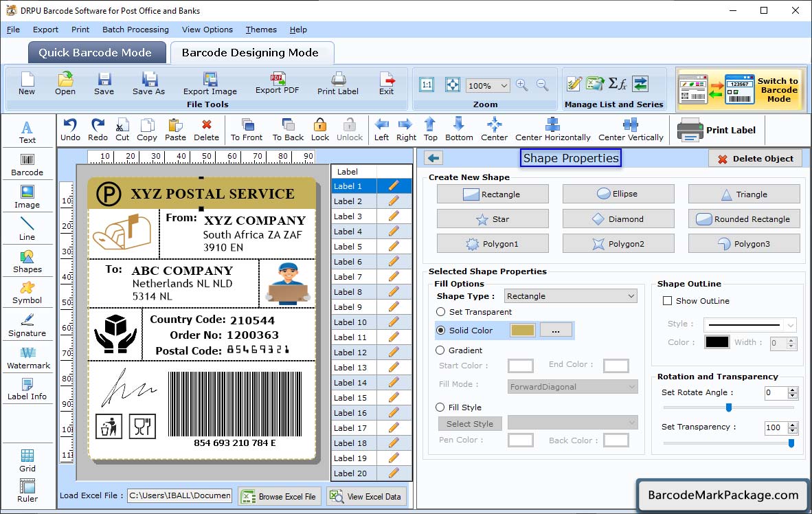The image size is (812, 514).
Task: Open the Symbol tool in sidebar
Action: pos(27,293)
